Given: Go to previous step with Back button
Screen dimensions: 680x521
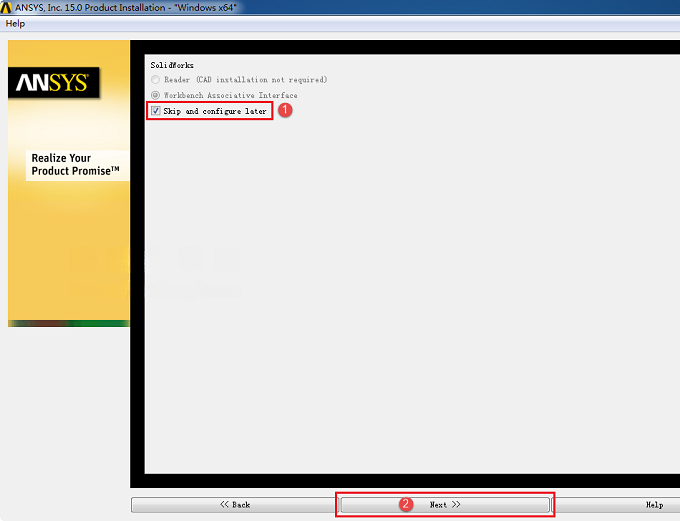Looking at the screenshot, I should tap(235, 505).
